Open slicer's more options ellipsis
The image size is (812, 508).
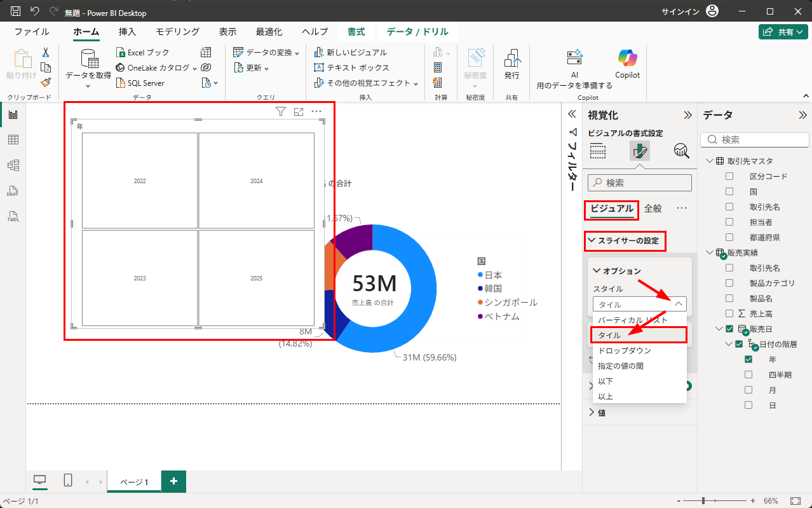[316, 112]
